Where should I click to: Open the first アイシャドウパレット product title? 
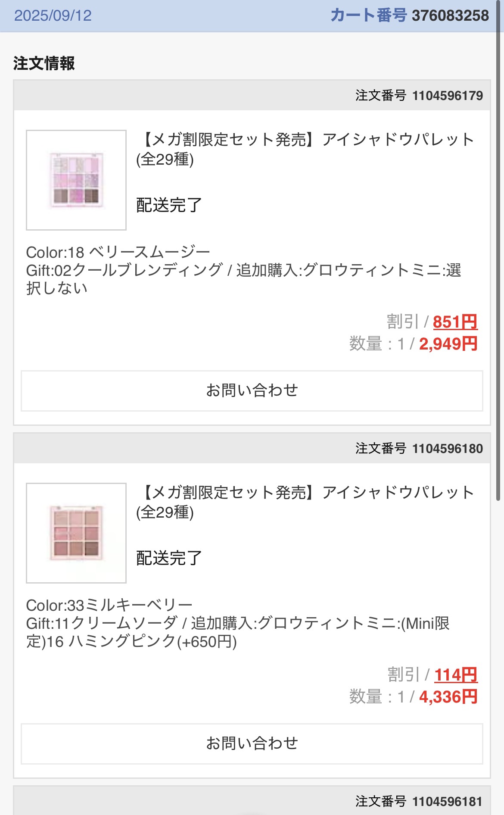click(x=305, y=149)
